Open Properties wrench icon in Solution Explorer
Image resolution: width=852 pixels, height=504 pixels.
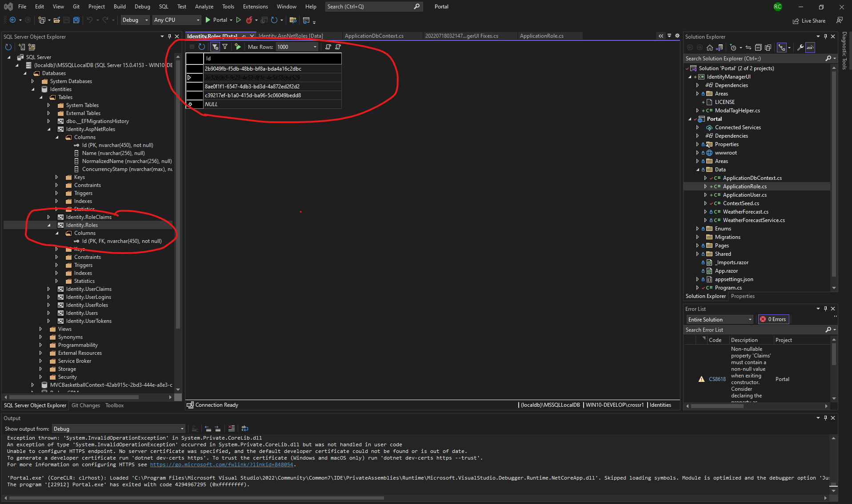[800, 48]
